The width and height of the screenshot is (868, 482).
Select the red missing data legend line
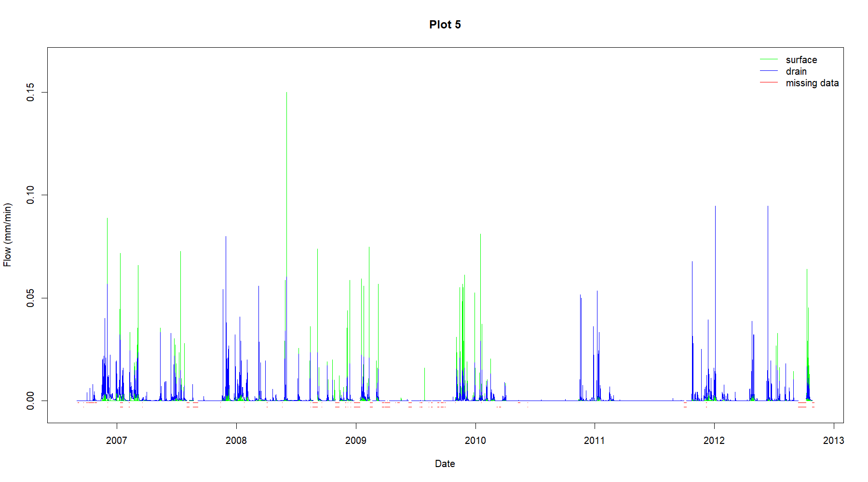[x=769, y=82]
